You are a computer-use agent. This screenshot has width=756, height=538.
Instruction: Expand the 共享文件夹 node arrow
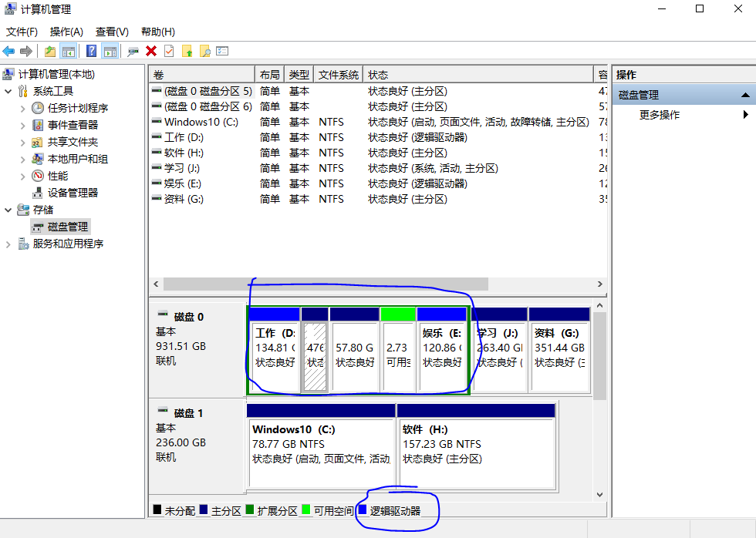click(x=22, y=142)
